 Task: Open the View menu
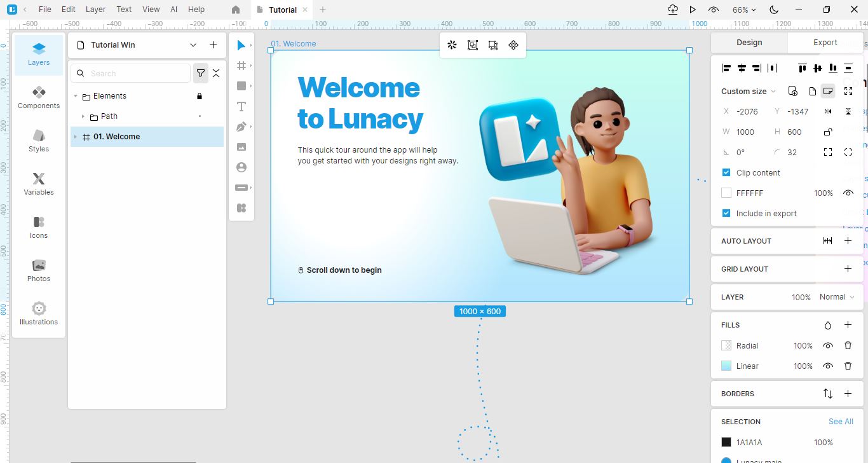point(151,10)
